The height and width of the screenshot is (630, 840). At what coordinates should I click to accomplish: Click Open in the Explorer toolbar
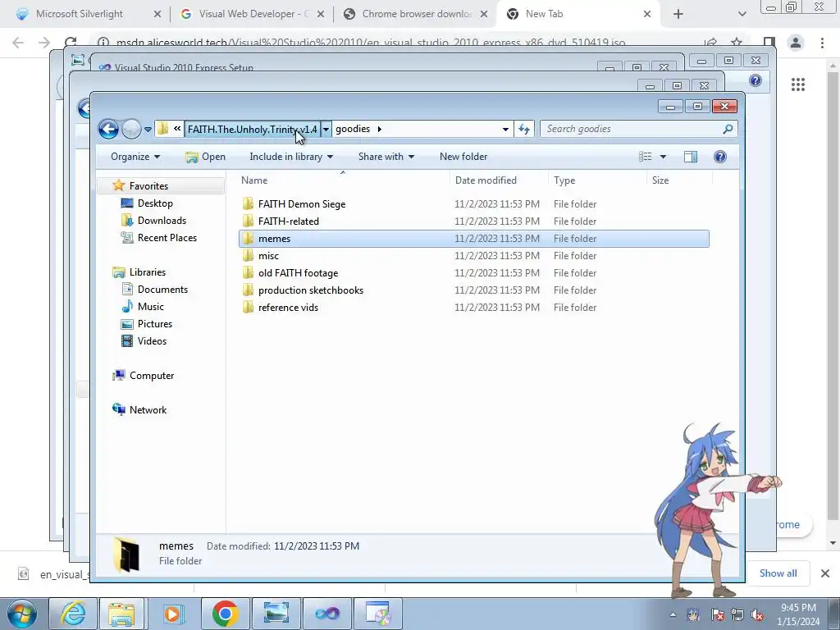click(205, 157)
